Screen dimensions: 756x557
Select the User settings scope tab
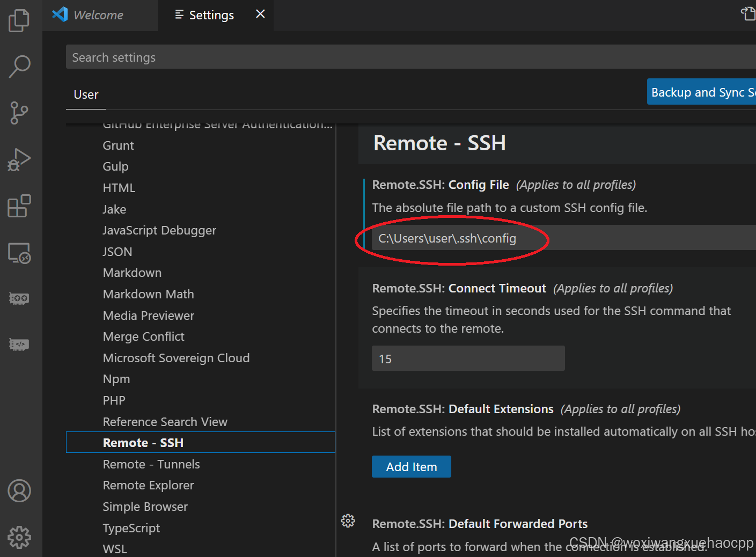pos(86,94)
